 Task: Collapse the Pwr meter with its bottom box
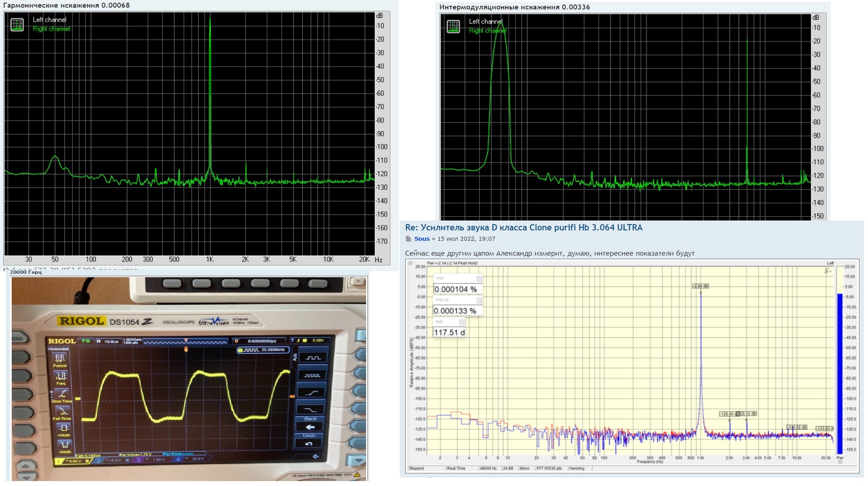tap(840, 462)
